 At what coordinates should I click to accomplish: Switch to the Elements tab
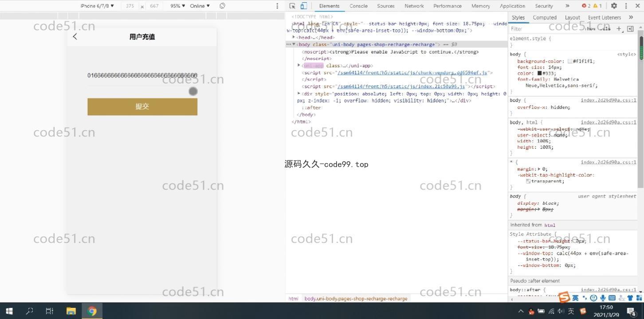(329, 6)
